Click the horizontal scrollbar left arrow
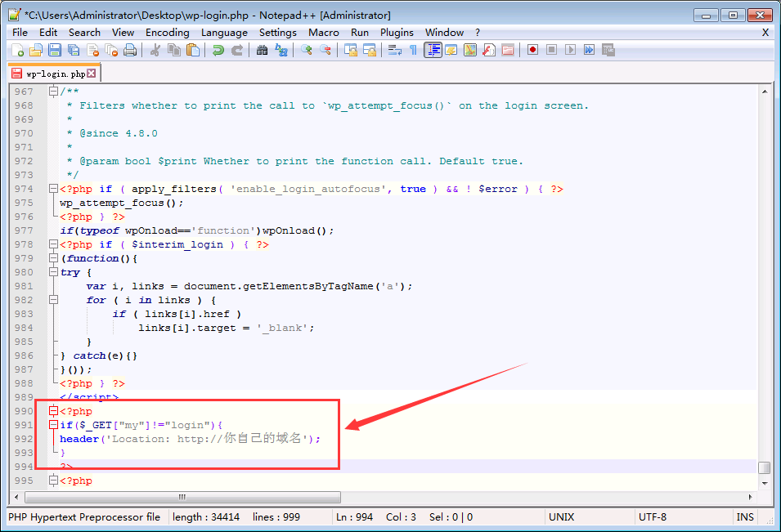Image resolution: width=781 pixels, height=532 pixels. coord(16,497)
